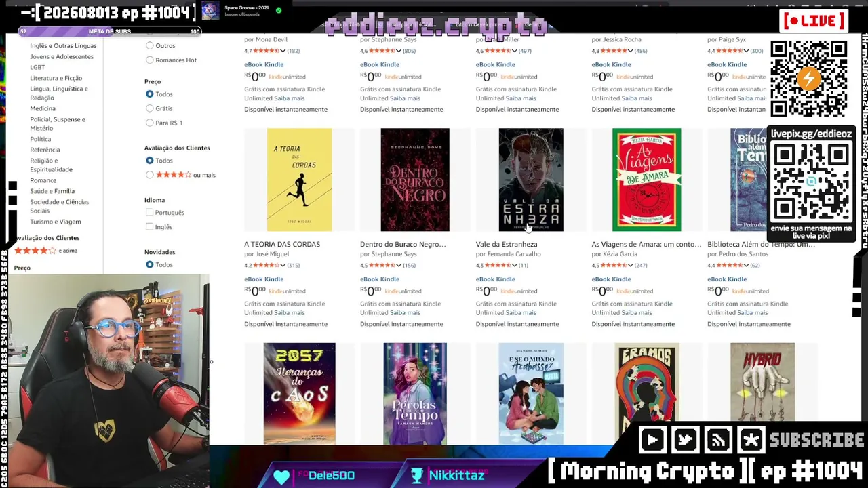
Task: Click the RSS feed icon in the overlay
Action: [718, 441]
